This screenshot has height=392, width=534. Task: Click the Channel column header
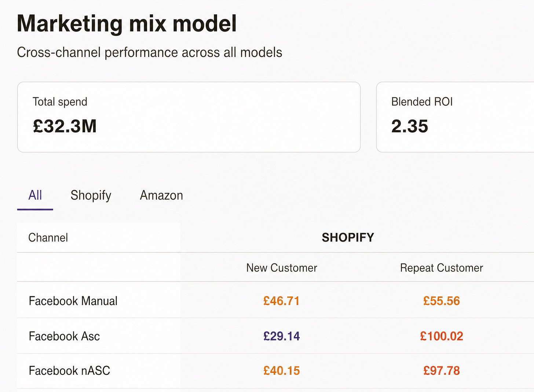(48, 237)
